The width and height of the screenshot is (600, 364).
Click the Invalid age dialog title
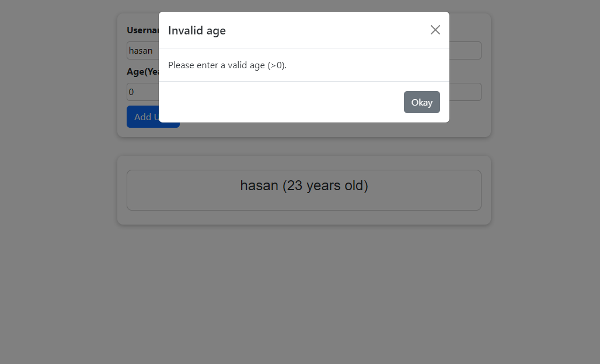(197, 30)
